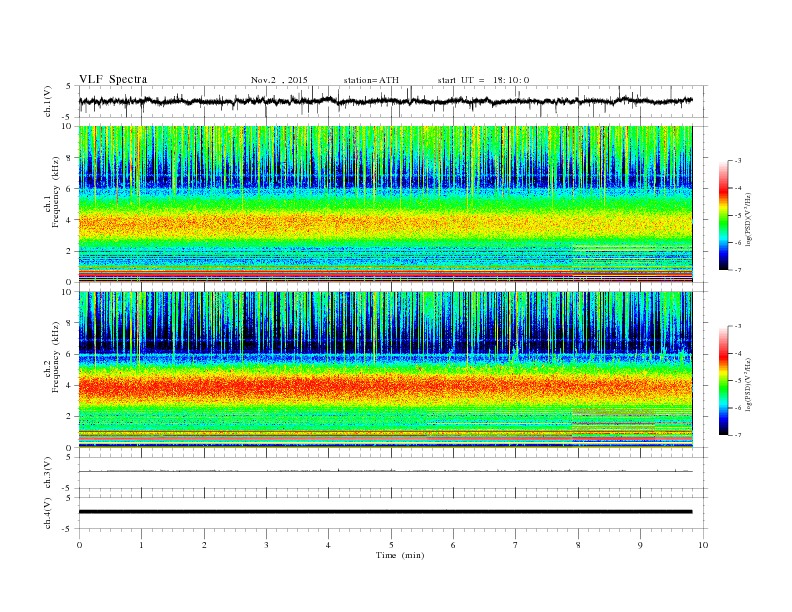Screen dimensions: 792x612
Task: Click the "ch.4(V)" axis label
Action: click(47, 513)
